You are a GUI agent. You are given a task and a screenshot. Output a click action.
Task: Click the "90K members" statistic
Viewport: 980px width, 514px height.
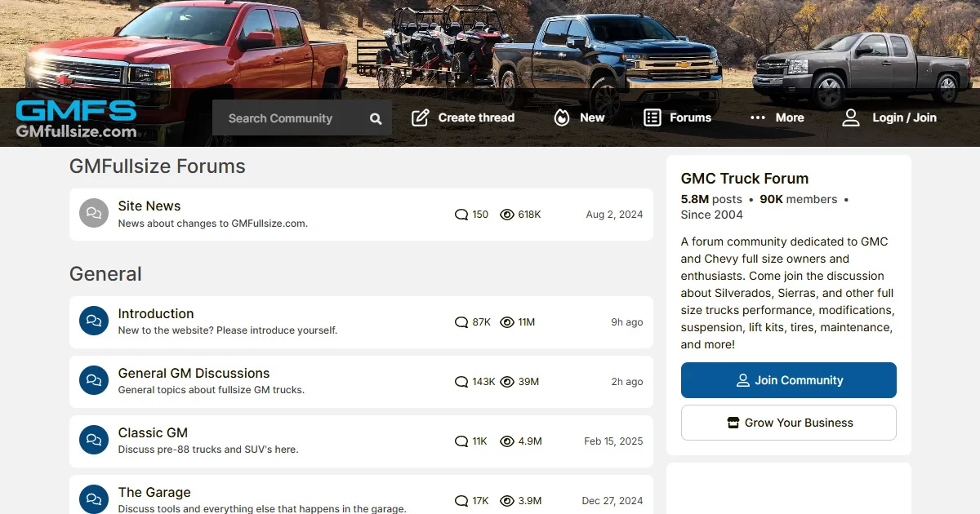799,199
